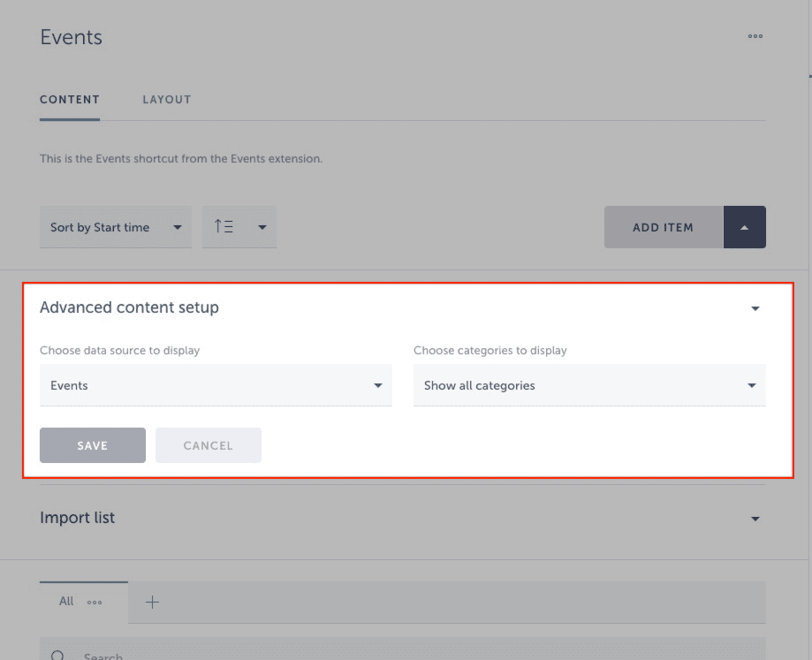Screen dimensions: 812x660
Task: Add a new tab with the plus icon
Action: pos(152,603)
